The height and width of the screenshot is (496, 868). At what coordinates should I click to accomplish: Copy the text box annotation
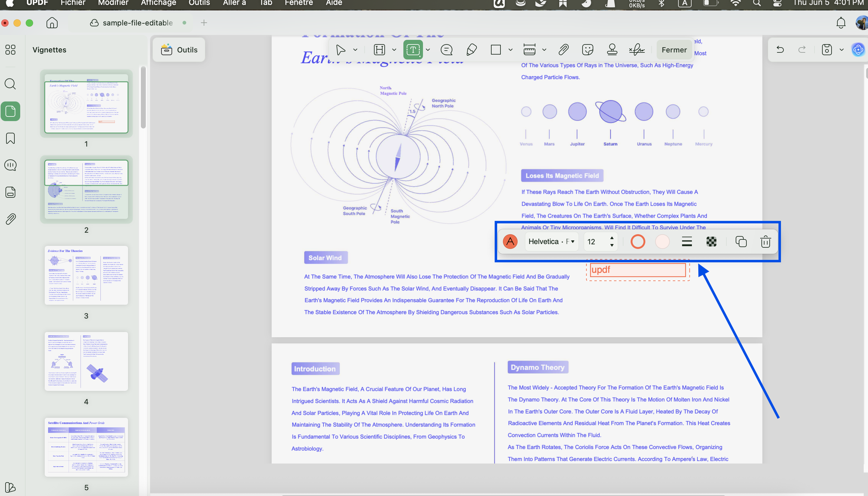[x=741, y=242]
